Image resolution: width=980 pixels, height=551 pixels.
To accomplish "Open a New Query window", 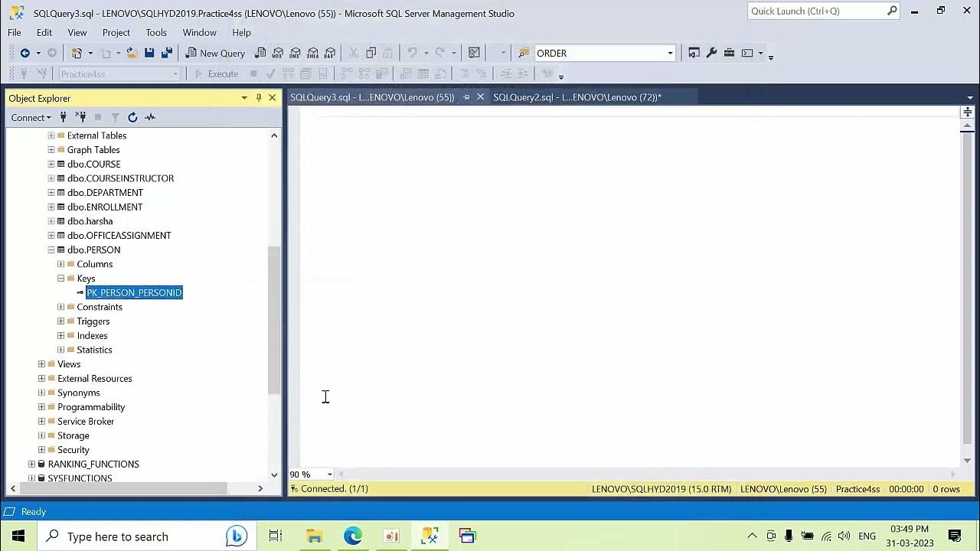I will (x=215, y=53).
